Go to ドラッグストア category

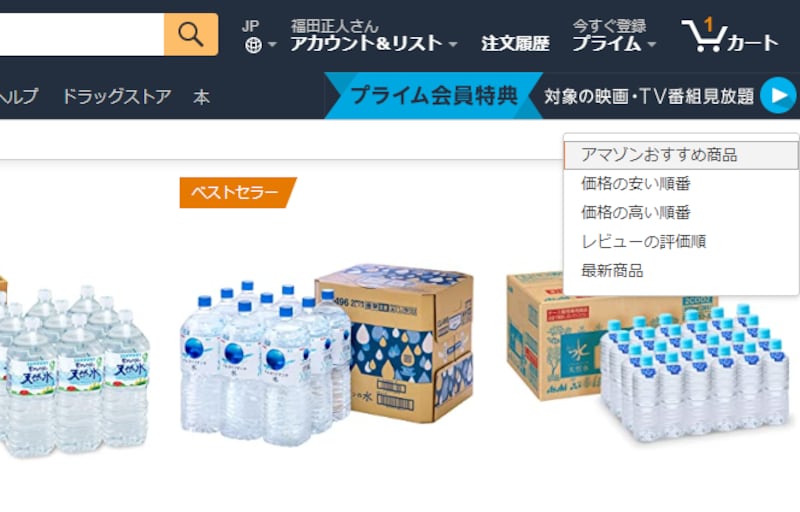(x=117, y=96)
